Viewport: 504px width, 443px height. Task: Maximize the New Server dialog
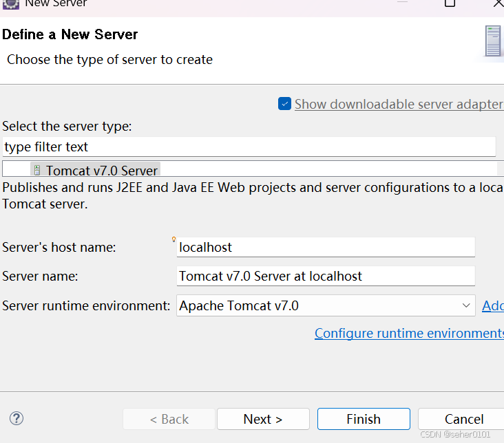click(450, 3)
